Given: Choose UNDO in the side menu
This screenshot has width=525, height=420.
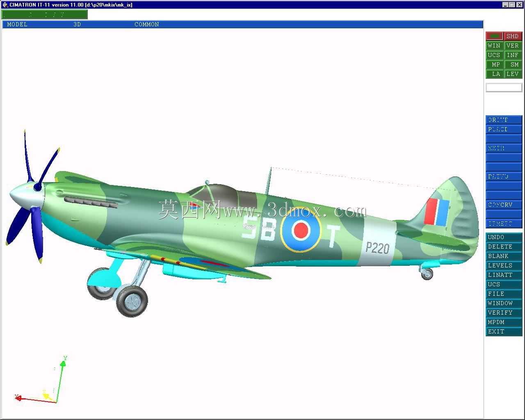Looking at the screenshot, I should pyautogui.click(x=504, y=237).
